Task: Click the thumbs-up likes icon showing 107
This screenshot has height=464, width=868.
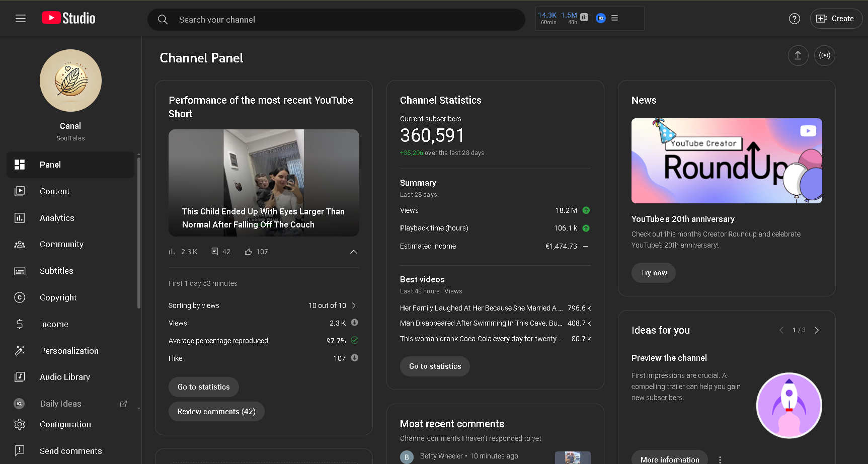Action: (248, 252)
